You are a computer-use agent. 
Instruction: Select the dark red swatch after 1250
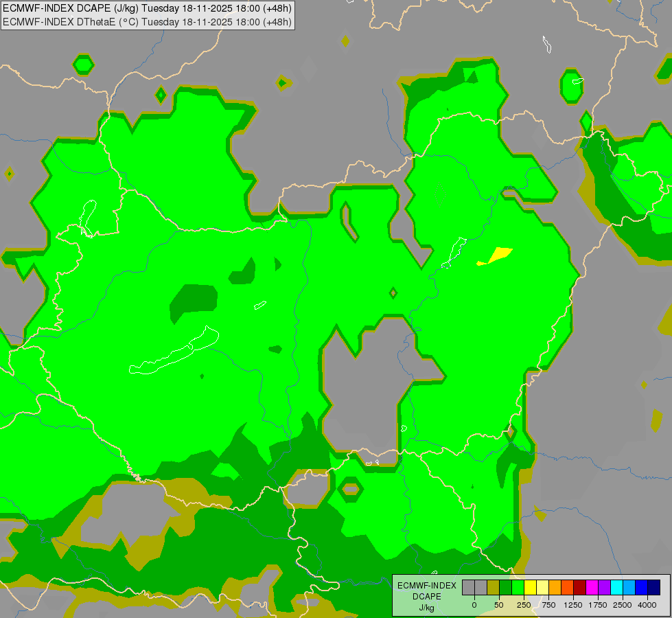click(579, 587)
